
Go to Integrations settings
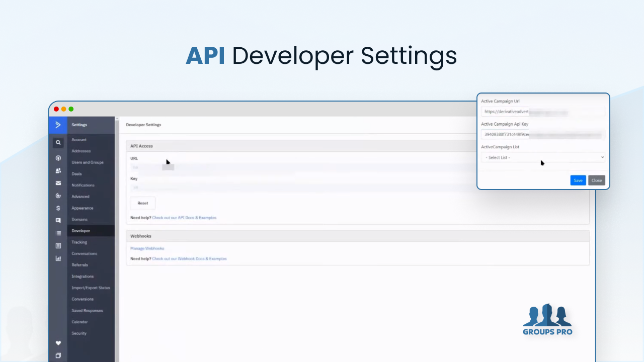click(x=83, y=277)
